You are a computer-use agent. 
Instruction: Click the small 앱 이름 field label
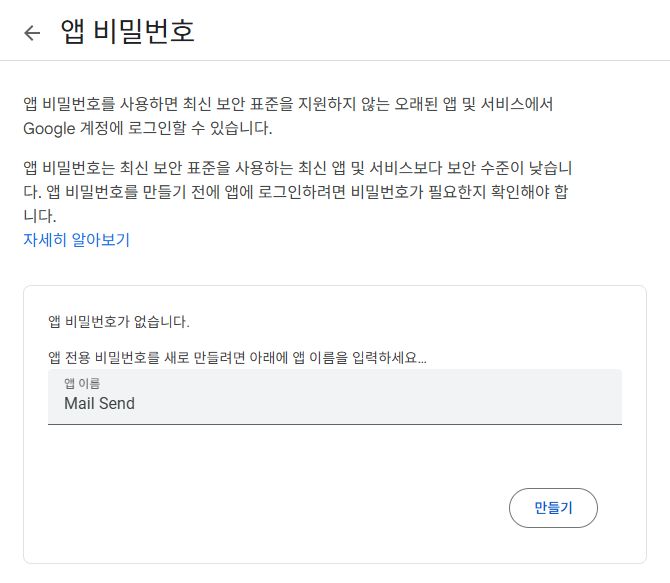[82, 383]
